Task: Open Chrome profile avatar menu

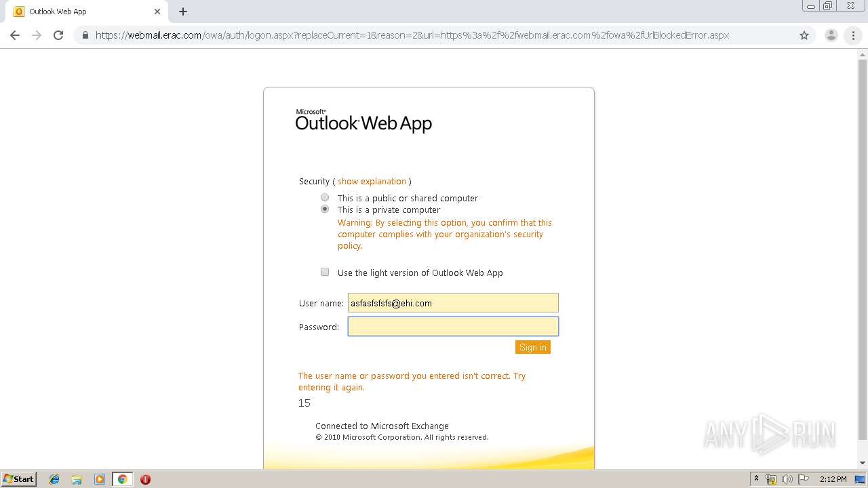Action: [x=831, y=35]
